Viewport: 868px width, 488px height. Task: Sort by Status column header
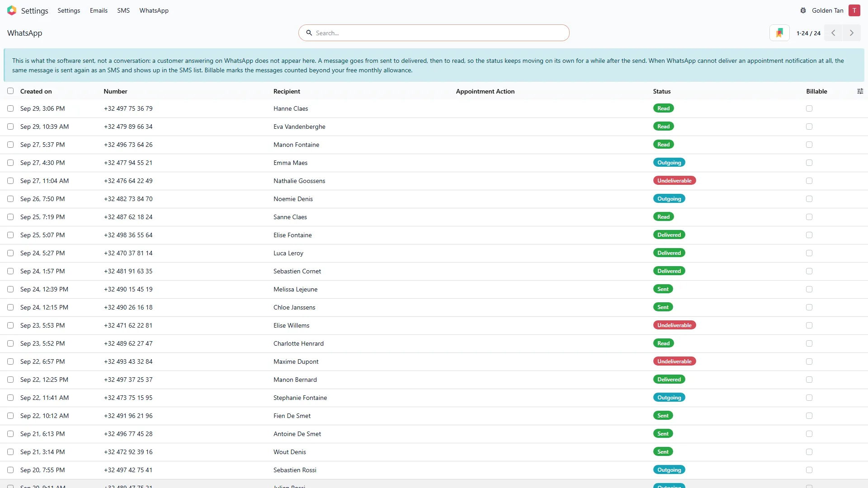pos(662,91)
